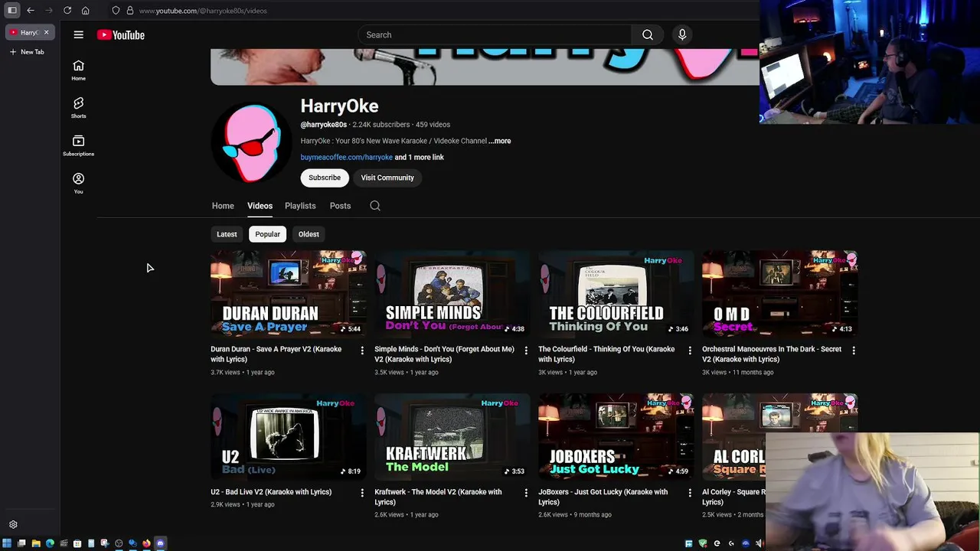The width and height of the screenshot is (980, 551).
Task: Open browser sidebar settings gear icon
Action: [13, 525]
